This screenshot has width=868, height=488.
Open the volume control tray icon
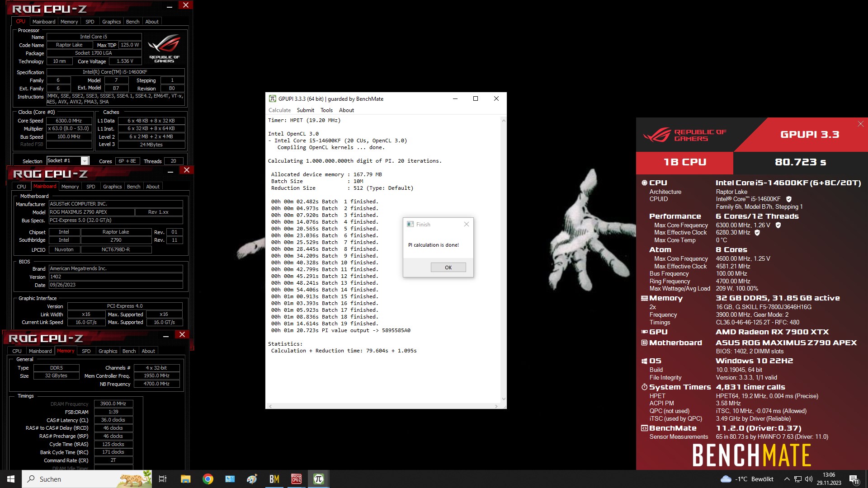(x=809, y=479)
